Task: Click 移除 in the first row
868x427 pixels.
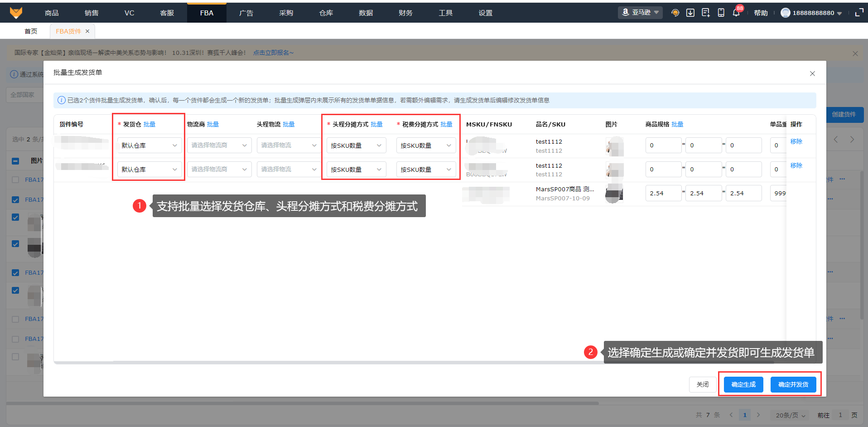Action: click(796, 141)
